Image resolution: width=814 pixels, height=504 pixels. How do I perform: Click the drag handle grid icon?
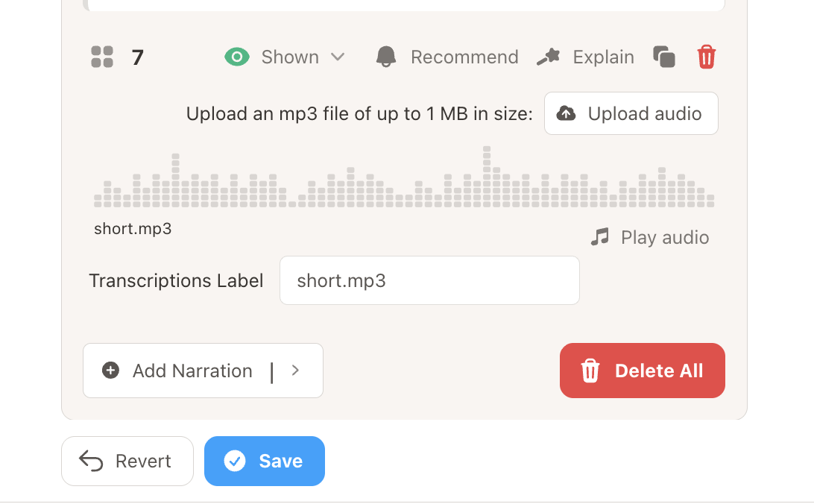(x=101, y=57)
